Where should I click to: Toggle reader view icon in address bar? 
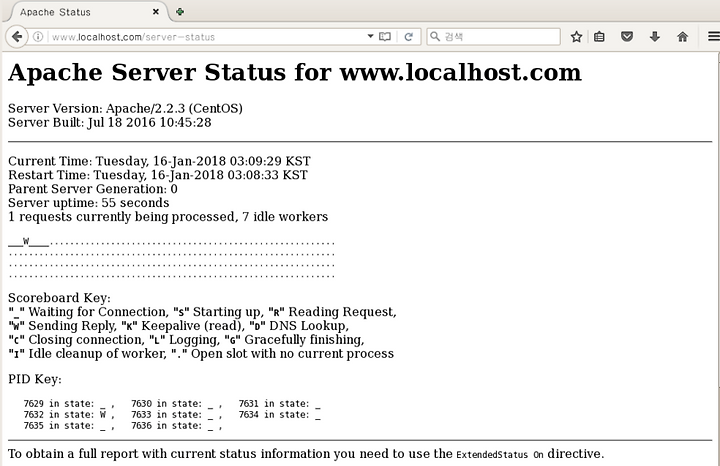[x=385, y=37]
